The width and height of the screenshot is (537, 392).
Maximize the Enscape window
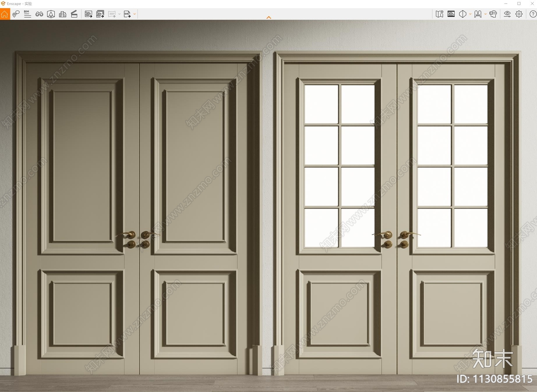(x=519, y=4)
